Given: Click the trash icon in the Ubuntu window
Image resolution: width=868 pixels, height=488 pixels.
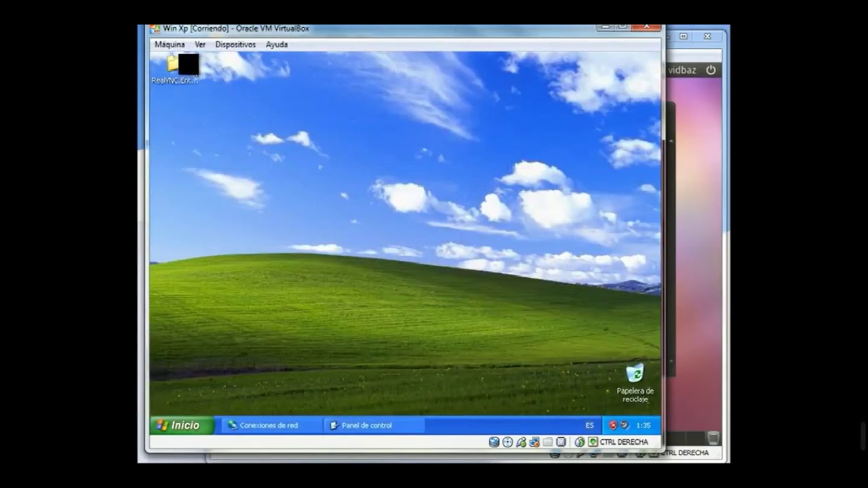Looking at the screenshot, I should 713,438.
